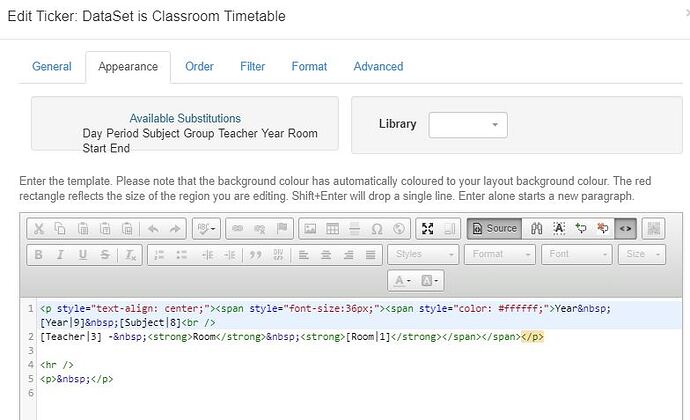Click the Insert Table icon
Image resolution: width=690 pixels, height=420 pixels.
pyautogui.click(x=331, y=228)
